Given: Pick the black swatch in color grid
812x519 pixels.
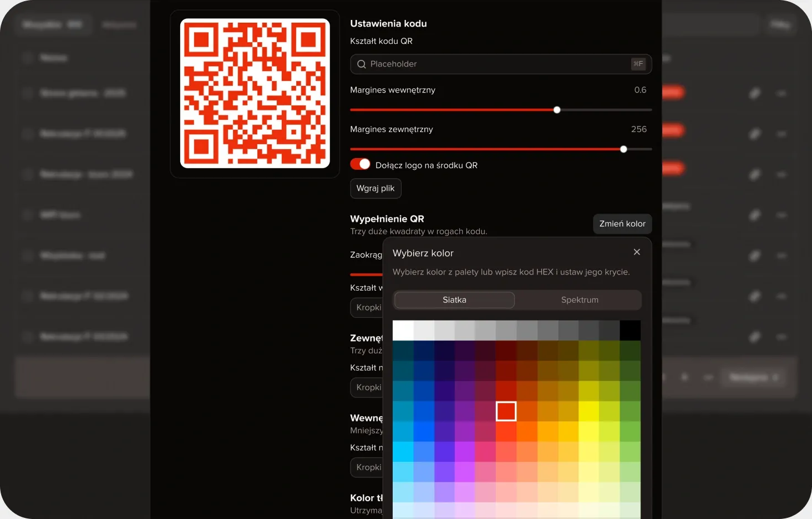Looking at the screenshot, I should [x=630, y=330].
